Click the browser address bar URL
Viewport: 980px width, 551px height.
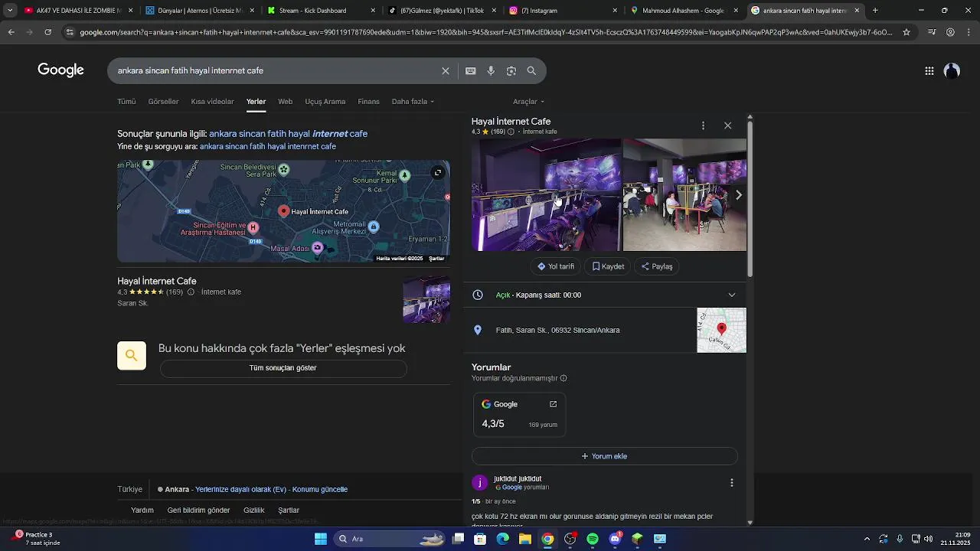point(486,32)
